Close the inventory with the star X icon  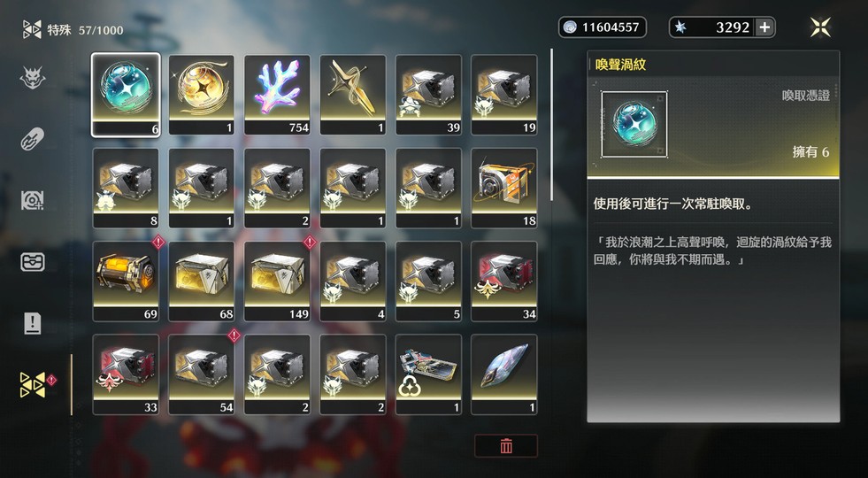point(820,27)
